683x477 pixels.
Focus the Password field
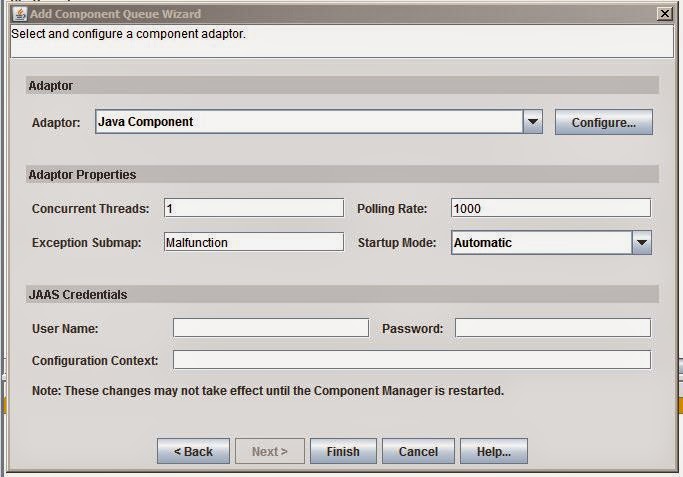tap(552, 328)
